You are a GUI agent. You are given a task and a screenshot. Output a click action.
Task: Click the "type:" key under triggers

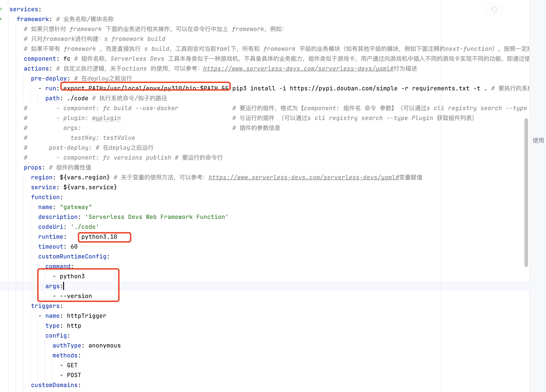54,325
